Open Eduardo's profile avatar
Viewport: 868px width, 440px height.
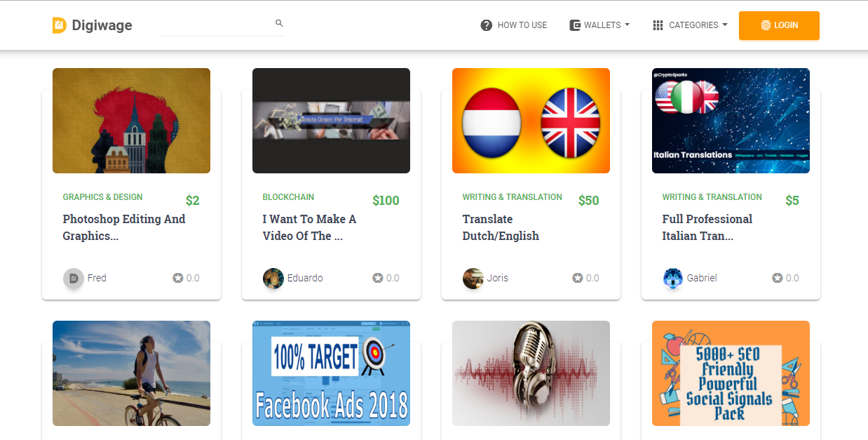point(273,278)
